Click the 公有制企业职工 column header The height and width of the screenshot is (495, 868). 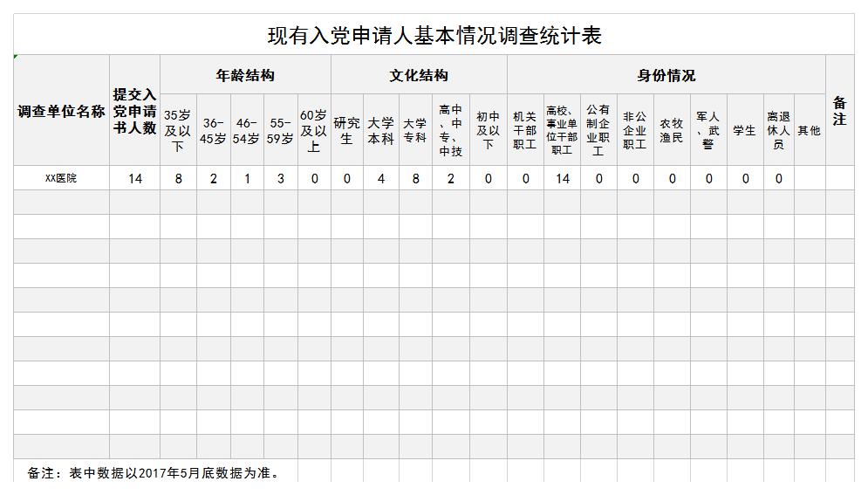[598, 130]
